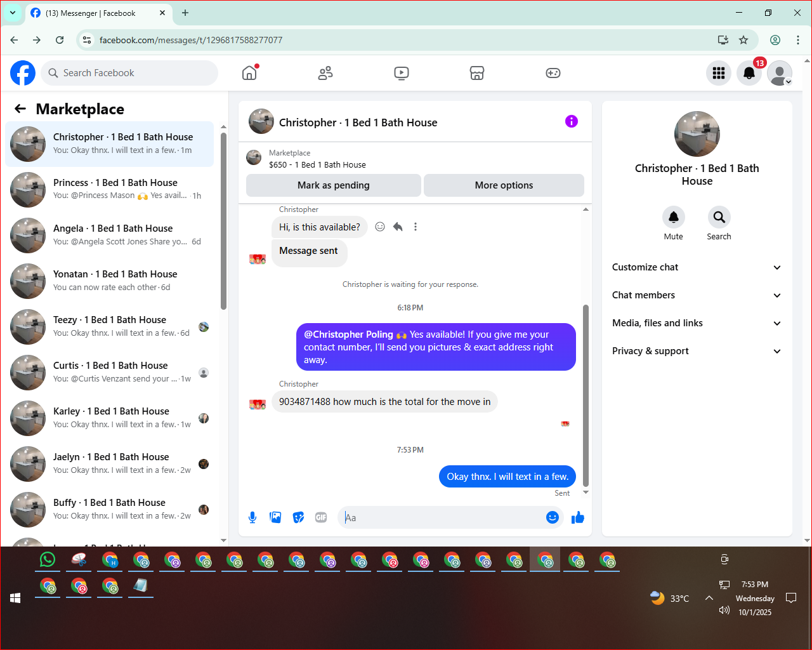812x650 pixels.
Task: Reload the page with browser refresh icon
Action: (60, 40)
